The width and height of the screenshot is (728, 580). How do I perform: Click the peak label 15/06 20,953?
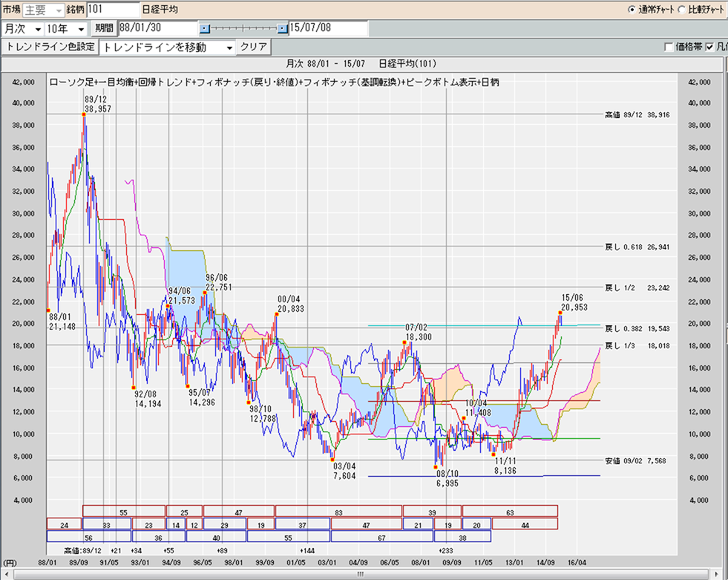574,302
